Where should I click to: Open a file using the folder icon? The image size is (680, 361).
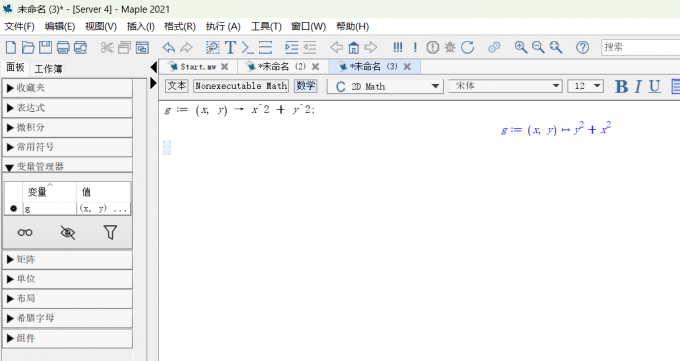28,47
